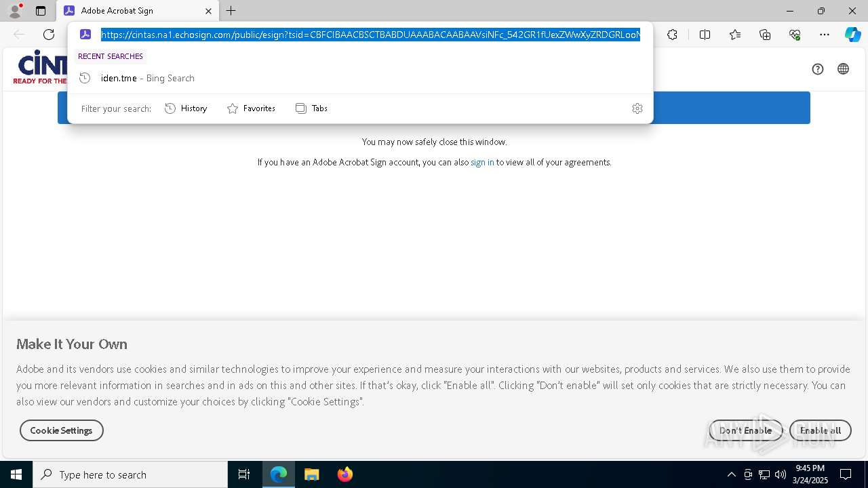
Task: Open the Collections icon
Action: pos(765,35)
